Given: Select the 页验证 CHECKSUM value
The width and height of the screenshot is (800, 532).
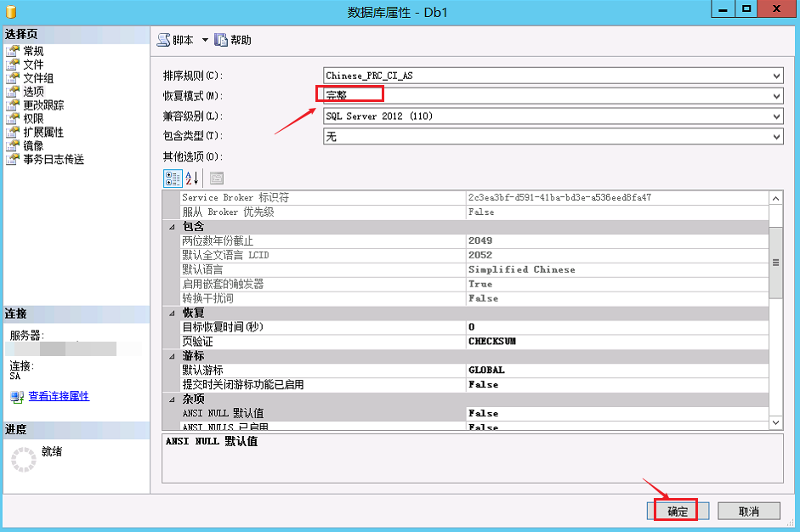Looking at the screenshot, I should pyautogui.click(x=617, y=342).
